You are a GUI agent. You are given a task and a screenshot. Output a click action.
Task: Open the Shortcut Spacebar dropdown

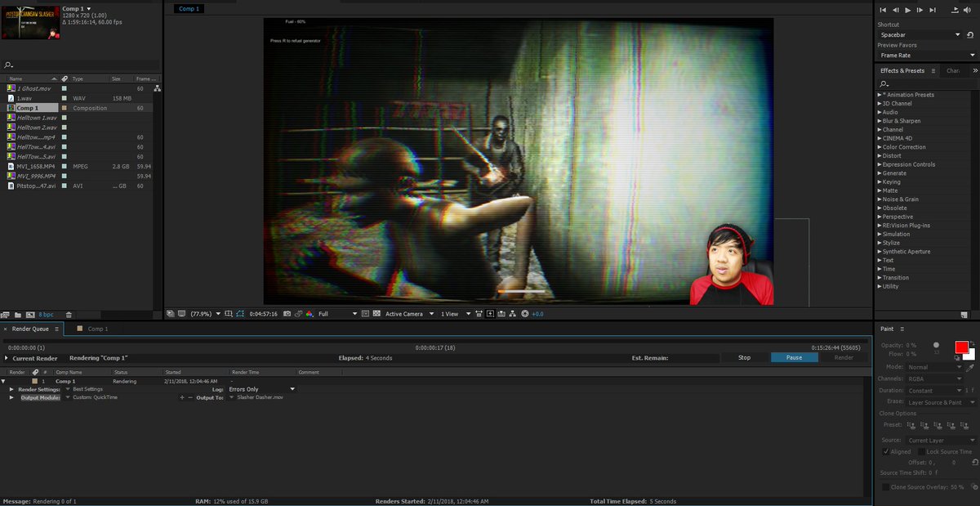tap(921, 35)
